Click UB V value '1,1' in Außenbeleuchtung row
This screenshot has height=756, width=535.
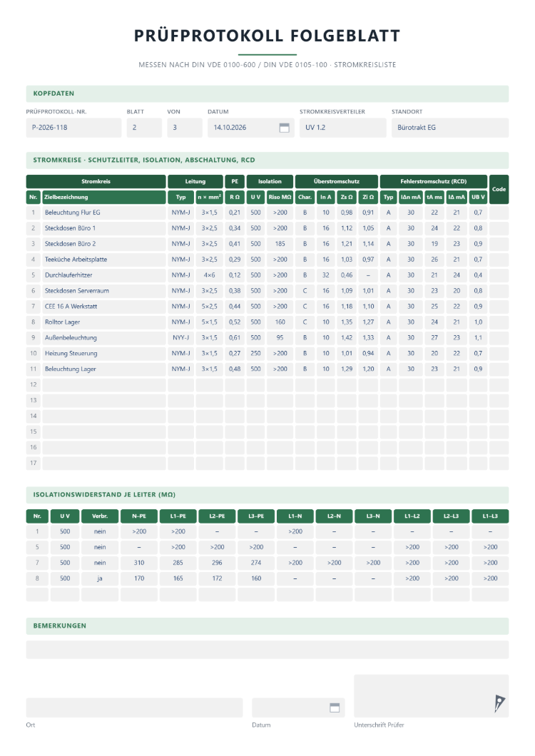click(x=478, y=338)
